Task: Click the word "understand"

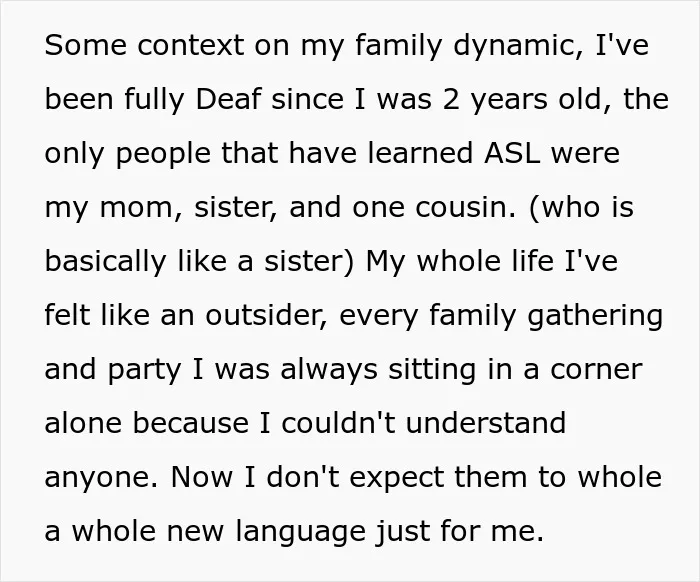Action: [486, 423]
